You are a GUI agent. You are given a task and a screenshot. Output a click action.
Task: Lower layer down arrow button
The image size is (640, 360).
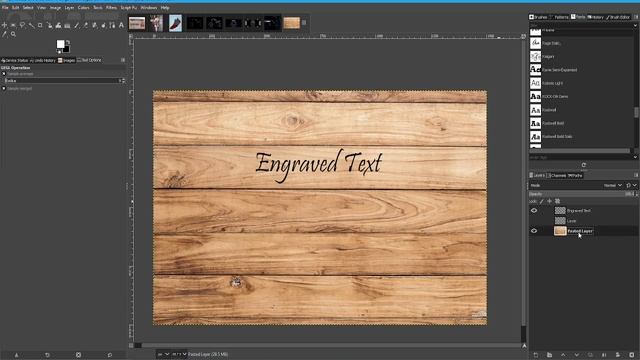click(x=577, y=355)
